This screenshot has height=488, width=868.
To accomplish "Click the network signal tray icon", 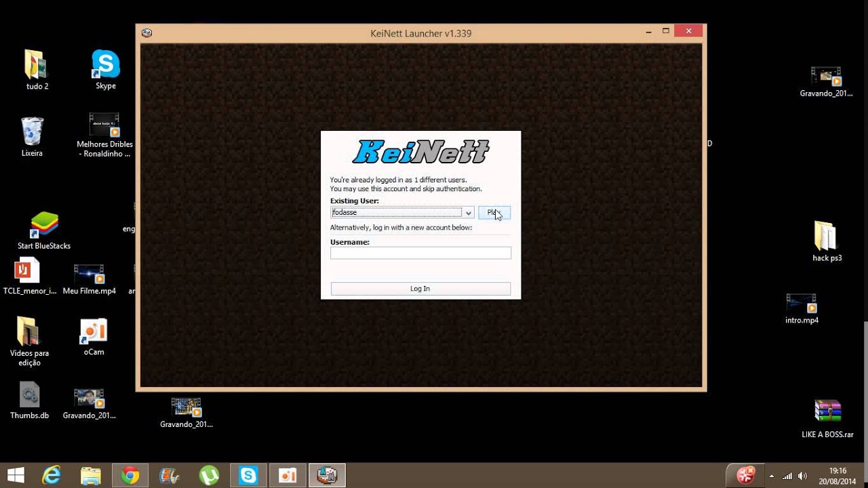I will [x=787, y=476].
